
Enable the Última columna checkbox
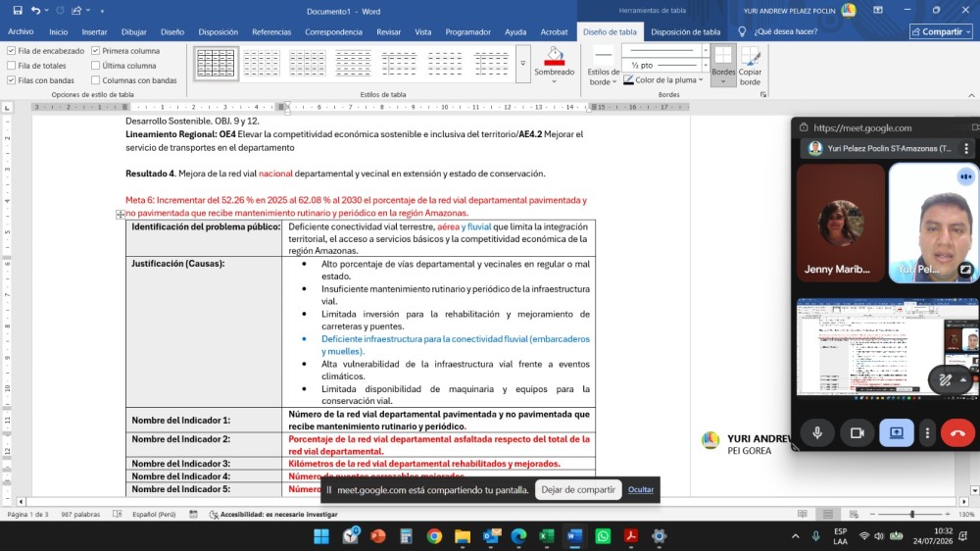click(x=96, y=65)
